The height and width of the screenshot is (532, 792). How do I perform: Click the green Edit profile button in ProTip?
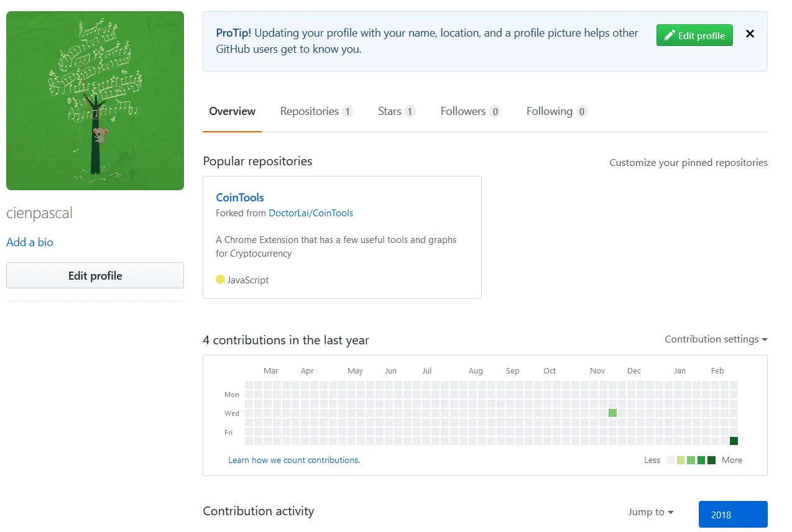coord(694,35)
